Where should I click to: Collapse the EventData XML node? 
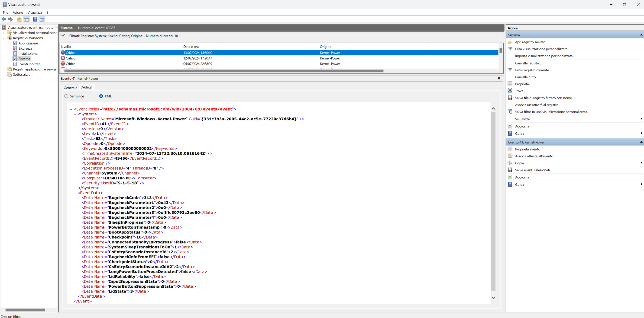coord(75,193)
